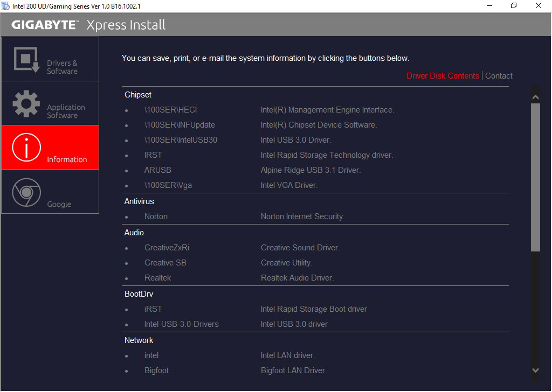Open the Google tab in the sidebar
This screenshot has width=552, height=392.
coord(50,191)
